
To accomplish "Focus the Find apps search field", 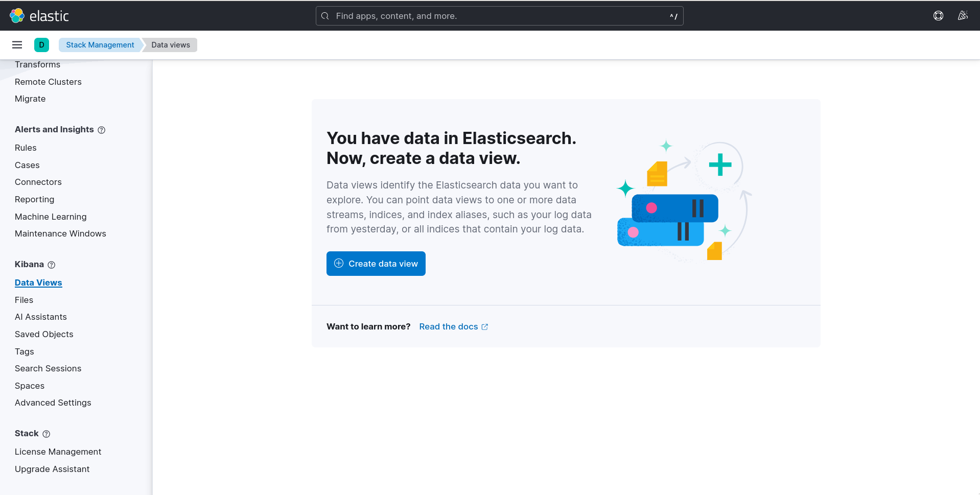I will (499, 16).
